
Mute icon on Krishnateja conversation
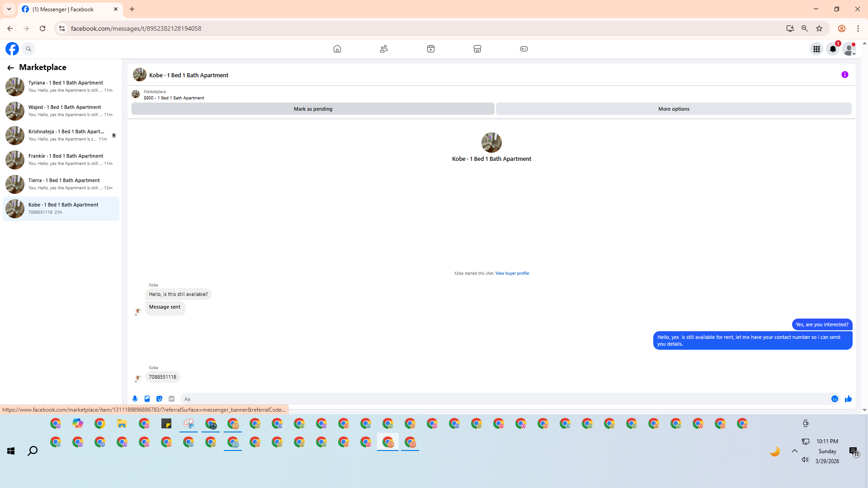point(114,136)
